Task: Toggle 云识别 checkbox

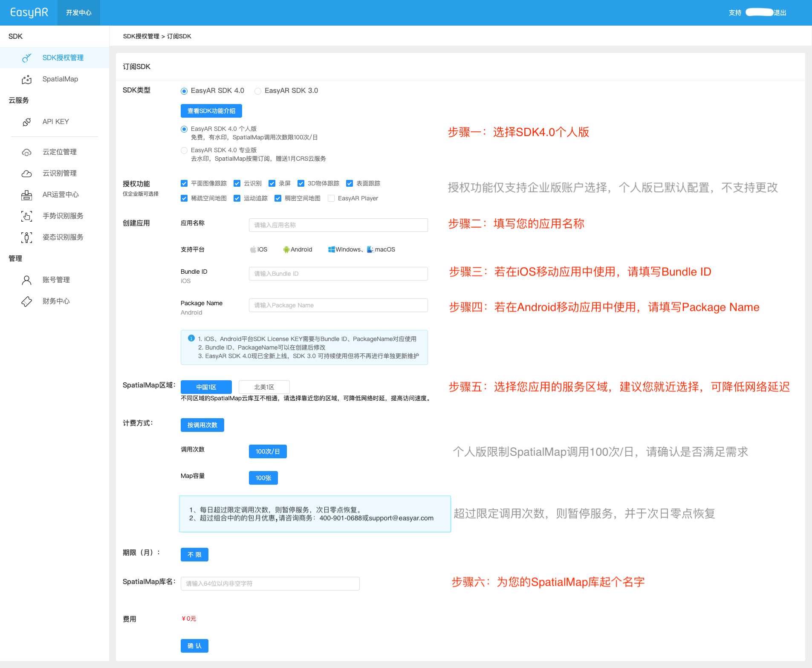Action: [x=237, y=183]
